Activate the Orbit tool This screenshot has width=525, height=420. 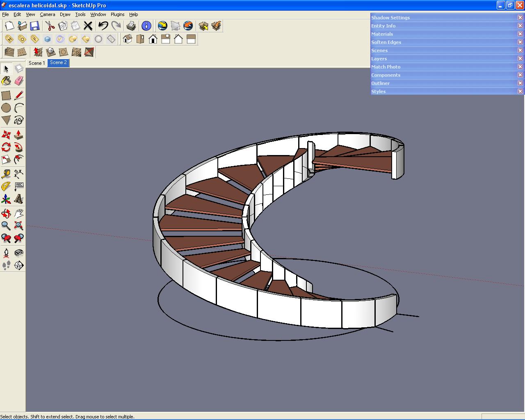pyautogui.click(x=6, y=213)
